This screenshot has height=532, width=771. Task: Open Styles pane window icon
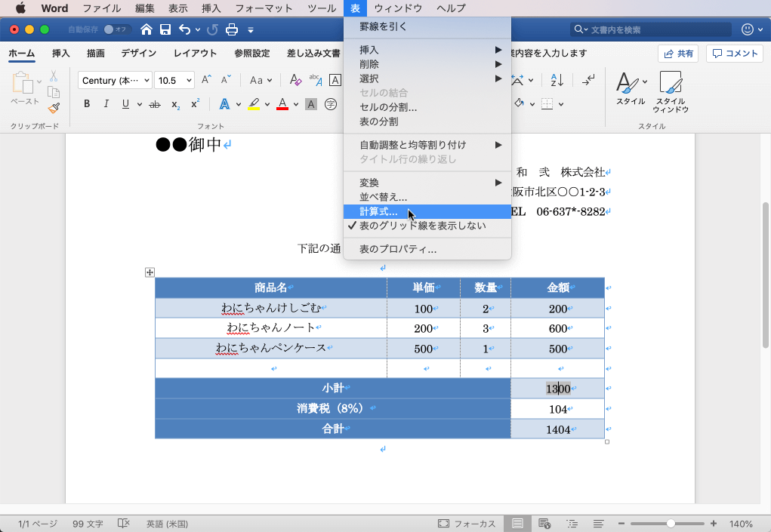point(671,92)
